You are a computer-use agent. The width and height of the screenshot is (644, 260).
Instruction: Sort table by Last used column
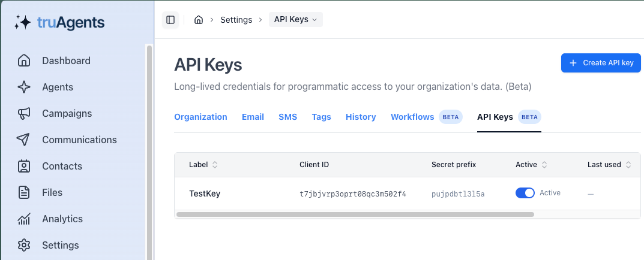click(x=609, y=165)
